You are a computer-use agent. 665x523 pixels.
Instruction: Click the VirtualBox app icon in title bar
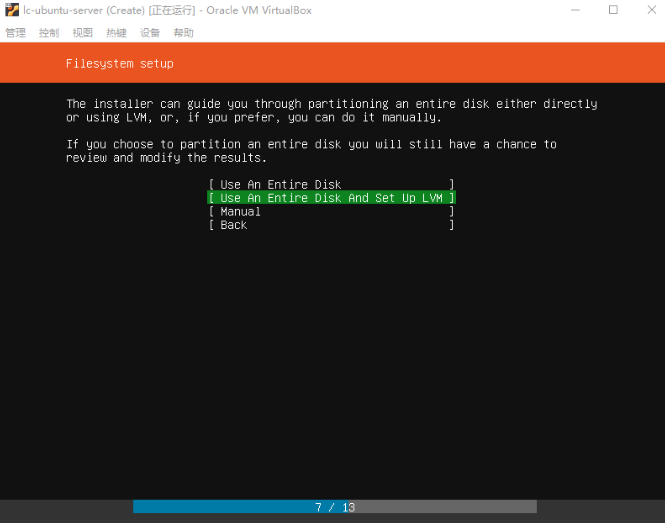pyautogui.click(x=12, y=10)
